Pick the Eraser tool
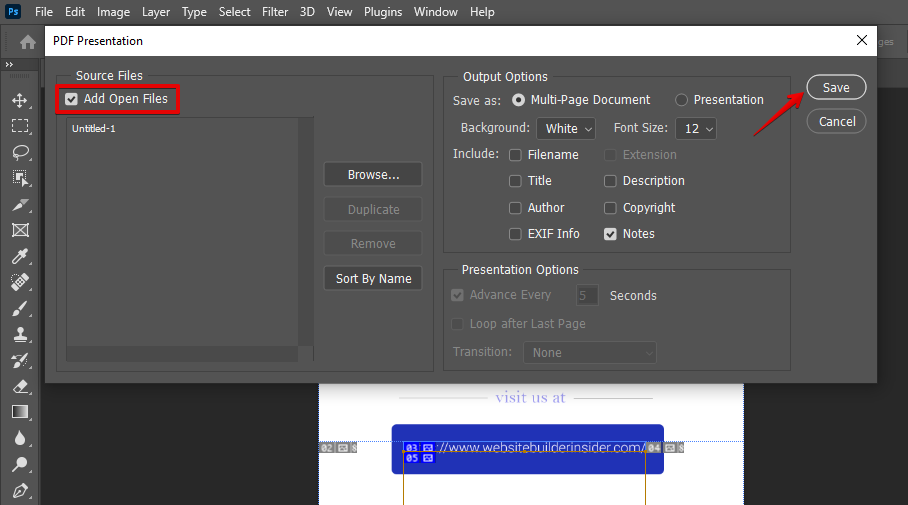 click(x=20, y=386)
